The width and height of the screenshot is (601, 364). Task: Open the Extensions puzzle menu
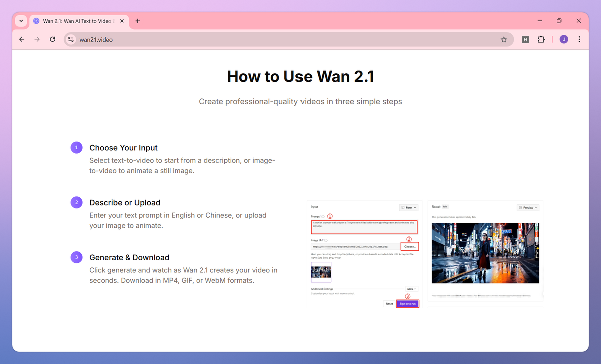pos(541,39)
